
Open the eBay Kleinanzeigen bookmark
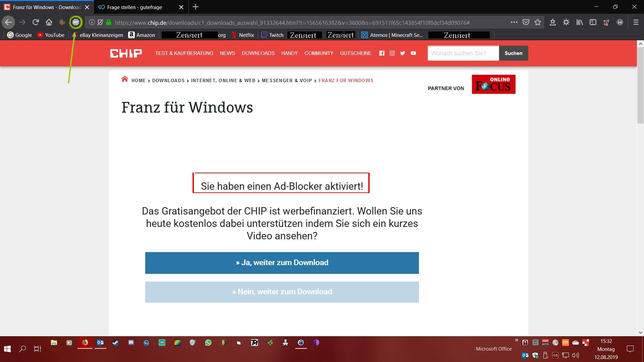(x=98, y=35)
